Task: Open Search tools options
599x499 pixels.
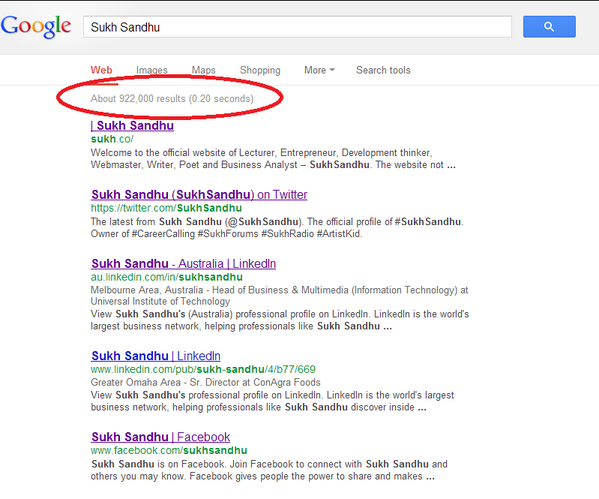Action: pos(383,70)
